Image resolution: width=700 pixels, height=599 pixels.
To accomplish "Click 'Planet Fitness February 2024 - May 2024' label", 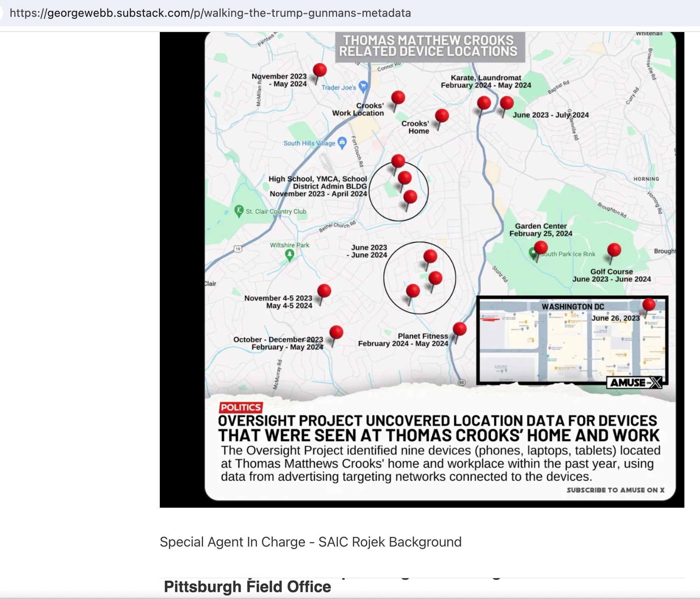I will pos(403,340).
